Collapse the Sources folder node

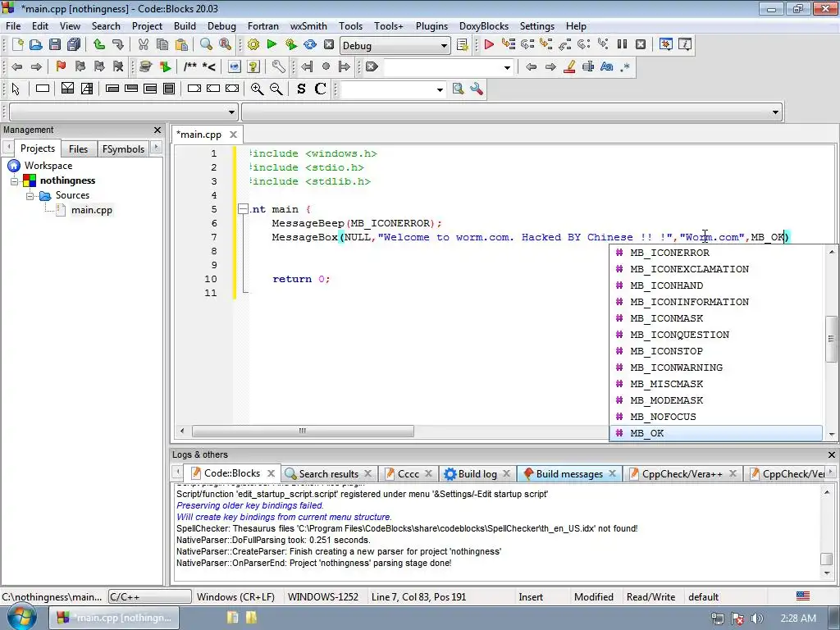point(30,195)
